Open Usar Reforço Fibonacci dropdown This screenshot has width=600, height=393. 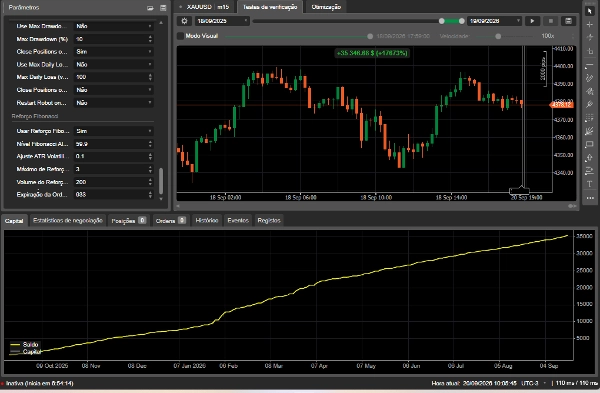coord(114,131)
